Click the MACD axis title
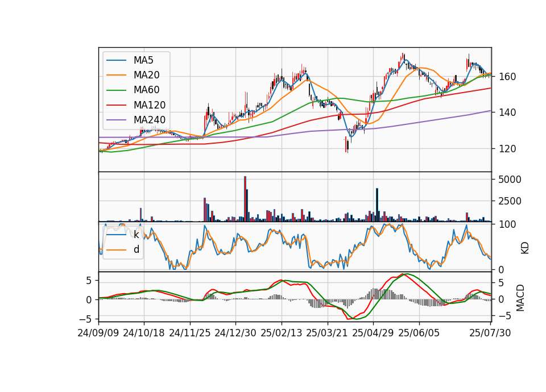Image resolution: width=546 pixels, height=392 pixels. coord(520,298)
